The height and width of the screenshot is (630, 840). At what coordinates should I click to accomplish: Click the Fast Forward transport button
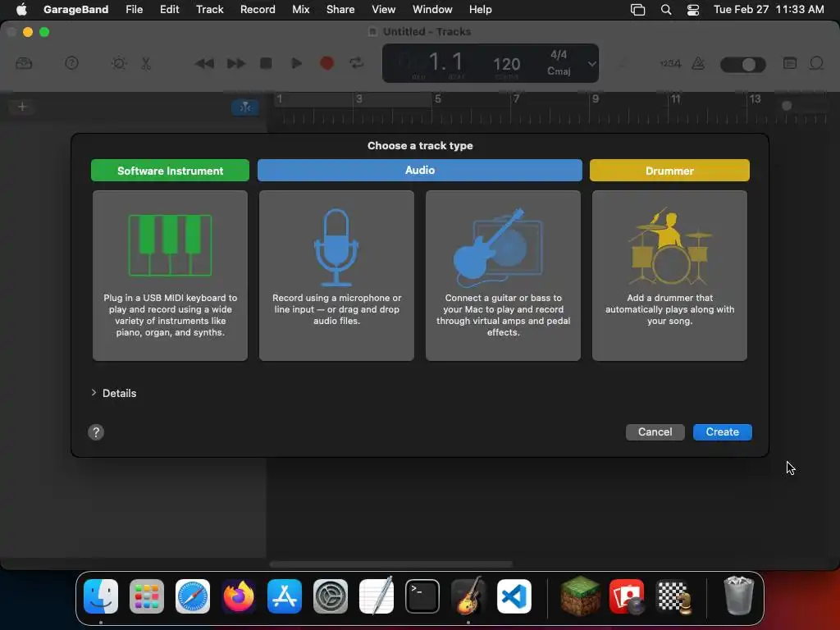tap(235, 63)
